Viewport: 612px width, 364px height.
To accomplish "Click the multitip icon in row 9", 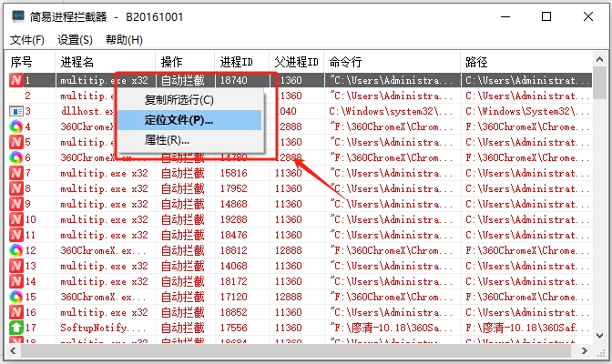I will (16, 204).
